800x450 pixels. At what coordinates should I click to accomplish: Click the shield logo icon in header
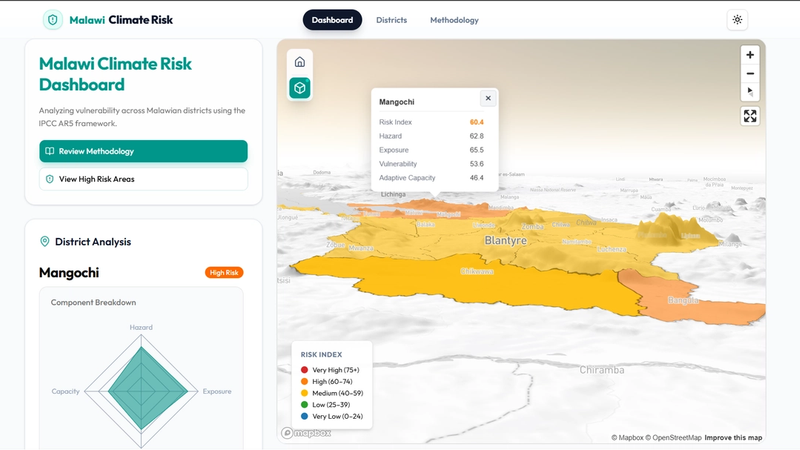pos(53,20)
